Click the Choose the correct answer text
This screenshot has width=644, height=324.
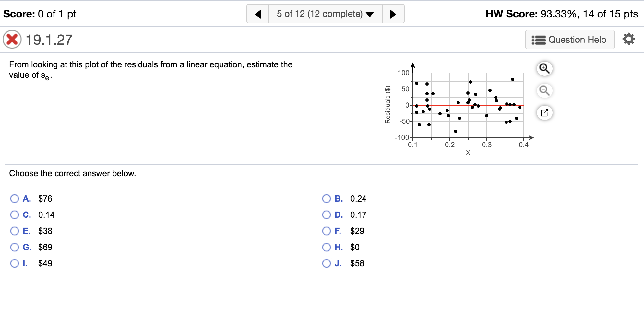point(73,173)
